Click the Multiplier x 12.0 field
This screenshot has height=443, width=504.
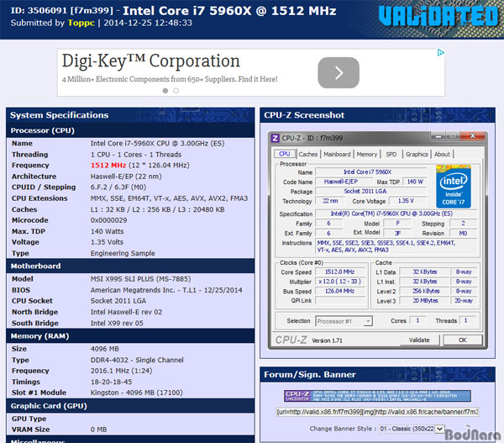(340, 282)
